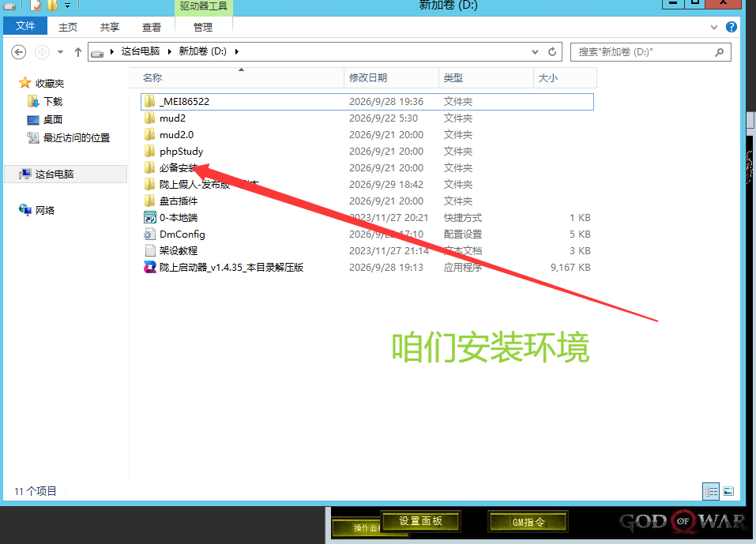Screen dimensions: 756x544
Task: Select the 必备安装 folder icon
Action: 150,167
